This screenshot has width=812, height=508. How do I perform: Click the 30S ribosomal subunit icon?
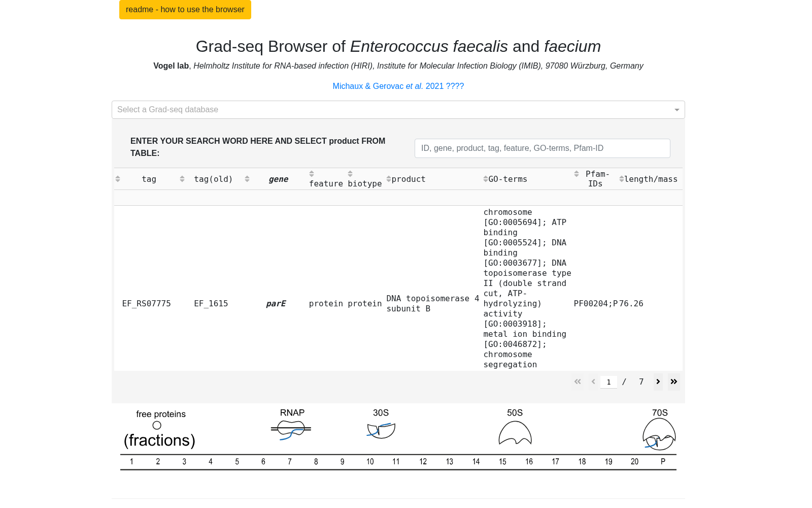[381, 431]
